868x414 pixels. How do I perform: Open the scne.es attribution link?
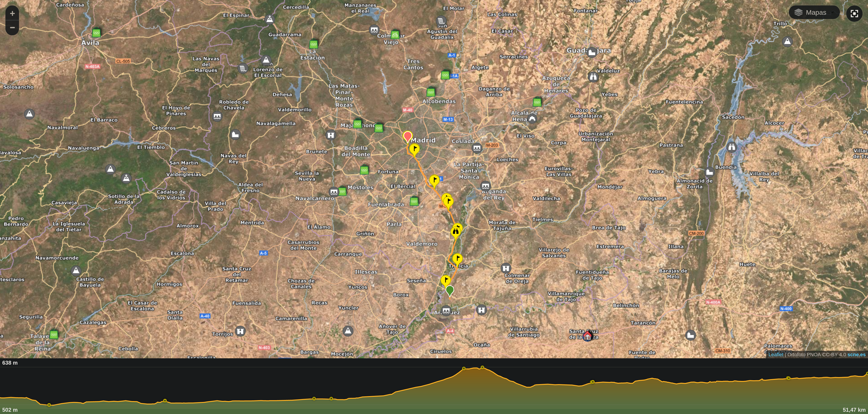tap(856, 354)
